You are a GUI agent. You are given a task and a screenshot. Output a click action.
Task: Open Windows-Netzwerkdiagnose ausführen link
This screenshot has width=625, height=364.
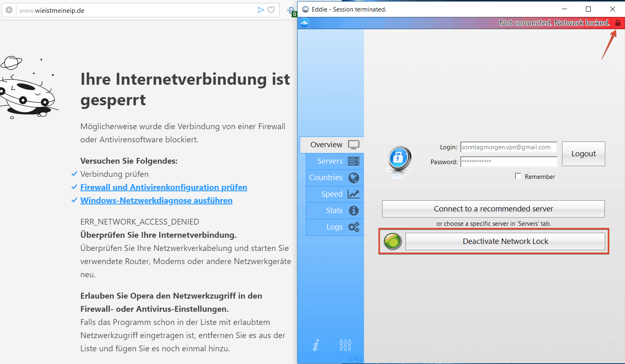pos(156,200)
